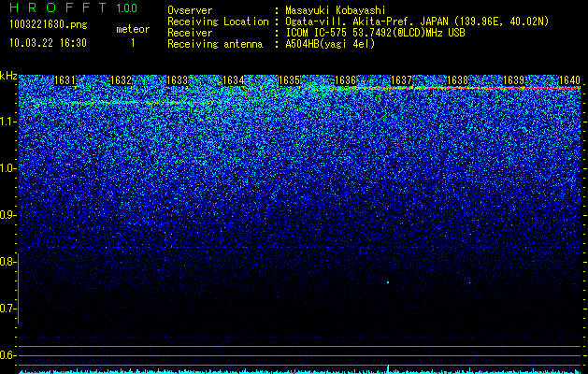This screenshot has width=588, height=374.
Task: Click the 1.0 kHz axis label
Action: tap(7, 168)
